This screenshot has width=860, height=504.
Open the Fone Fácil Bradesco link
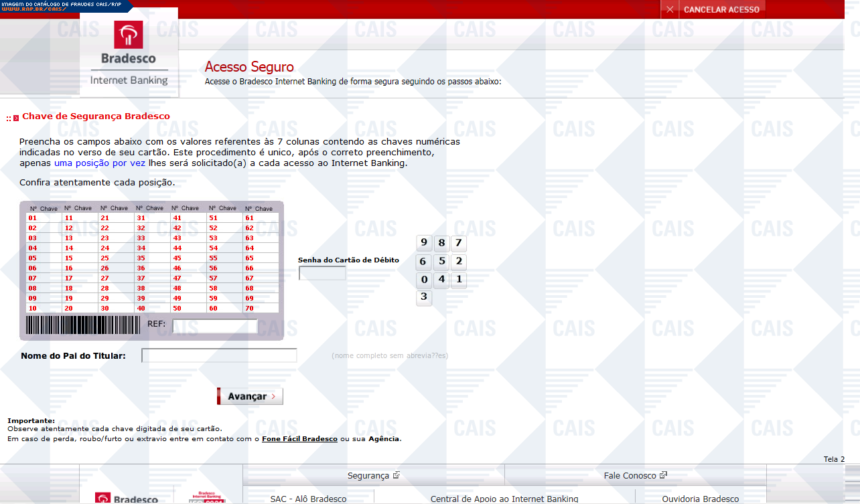pyautogui.click(x=299, y=439)
